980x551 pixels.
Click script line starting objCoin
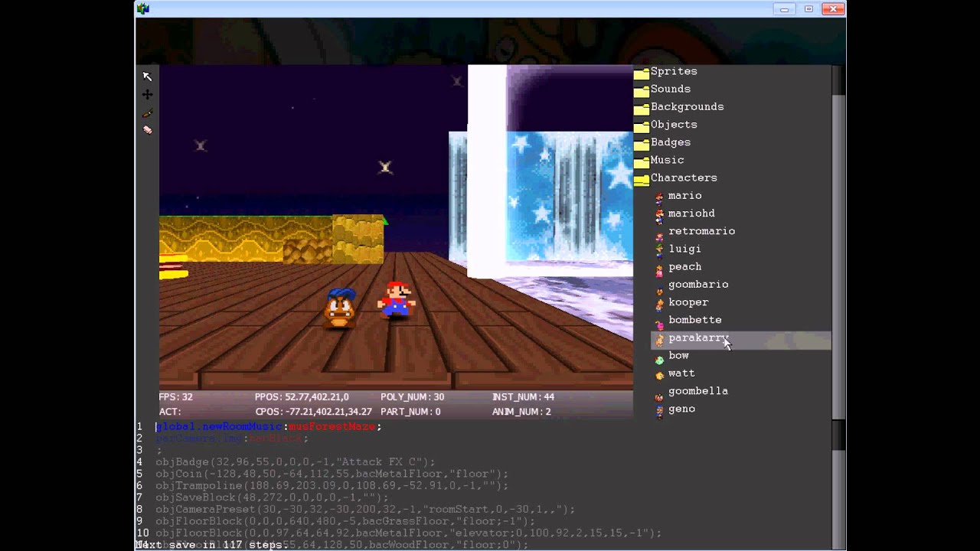click(332, 474)
